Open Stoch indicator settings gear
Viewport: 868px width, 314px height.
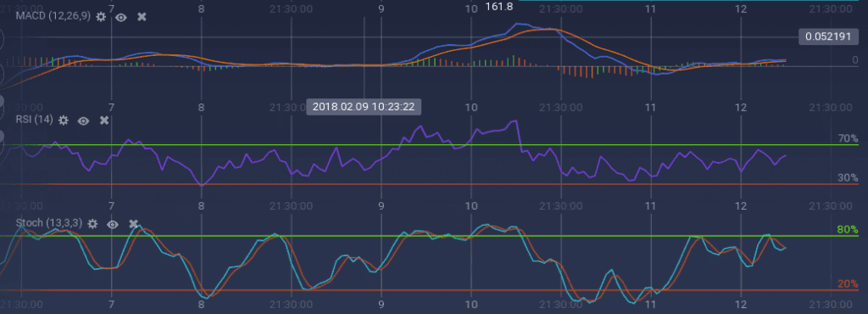point(92,224)
